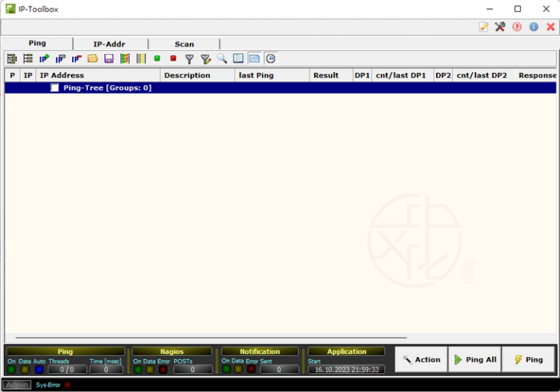Click the clock icon in toolbar
Viewport: 560px width, 392px height.
pos(271,58)
